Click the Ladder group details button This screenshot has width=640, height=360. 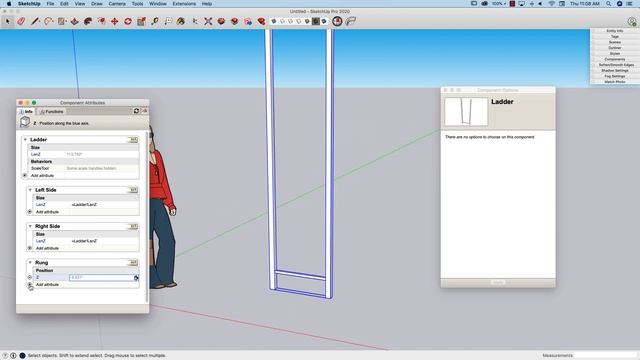point(133,140)
